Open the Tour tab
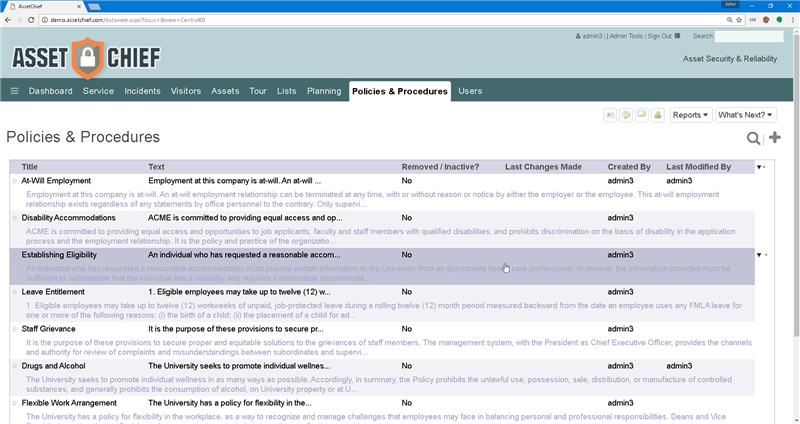Image resolution: width=800 pixels, height=424 pixels. pyautogui.click(x=258, y=91)
